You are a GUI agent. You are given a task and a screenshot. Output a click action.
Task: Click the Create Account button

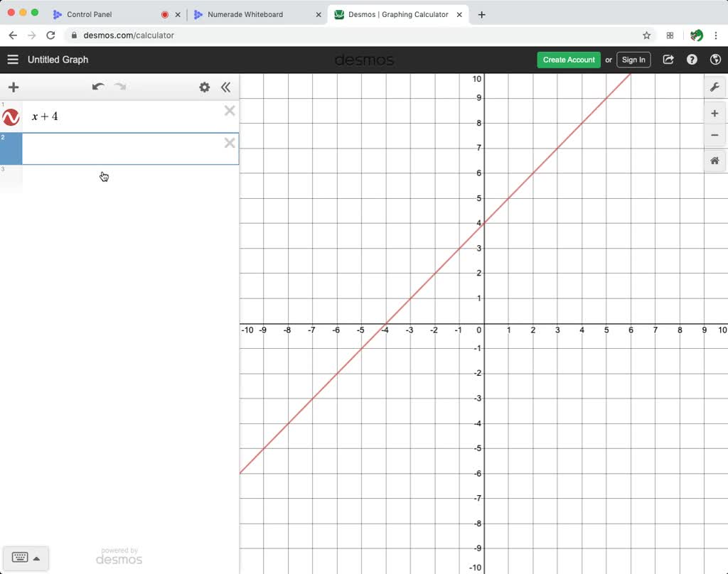point(568,60)
